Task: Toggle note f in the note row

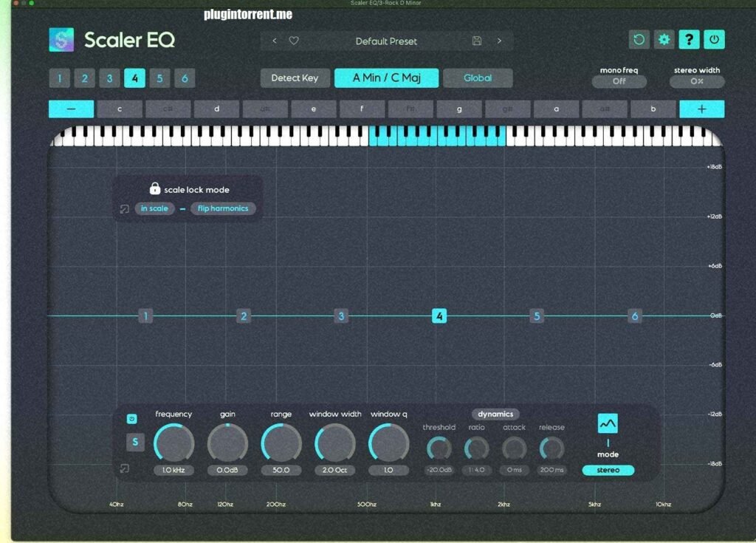Action: pos(362,109)
